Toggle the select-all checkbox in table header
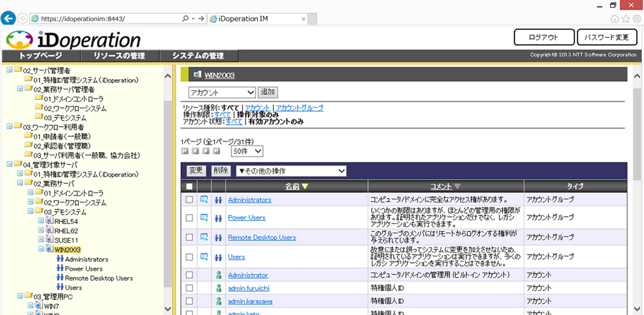 pos(189,186)
